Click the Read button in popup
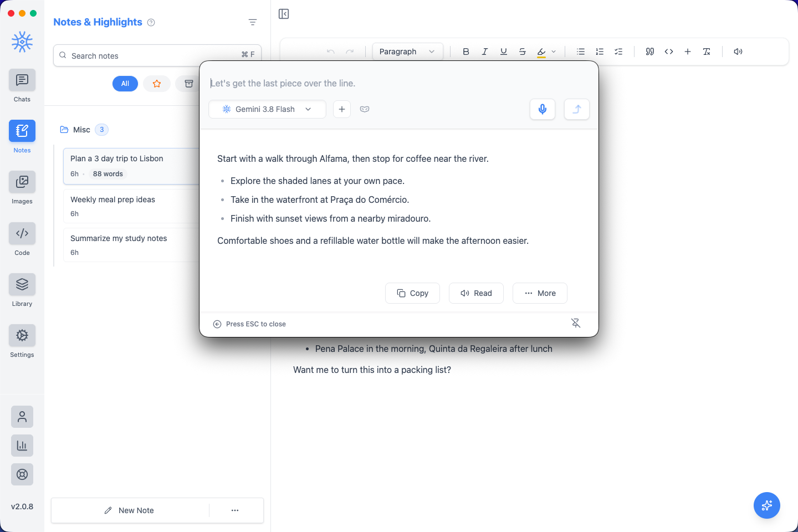 [x=476, y=293]
